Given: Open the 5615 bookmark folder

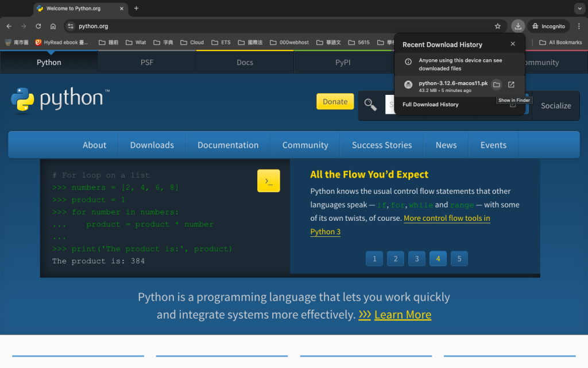Looking at the screenshot, I should click(x=359, y=43).
